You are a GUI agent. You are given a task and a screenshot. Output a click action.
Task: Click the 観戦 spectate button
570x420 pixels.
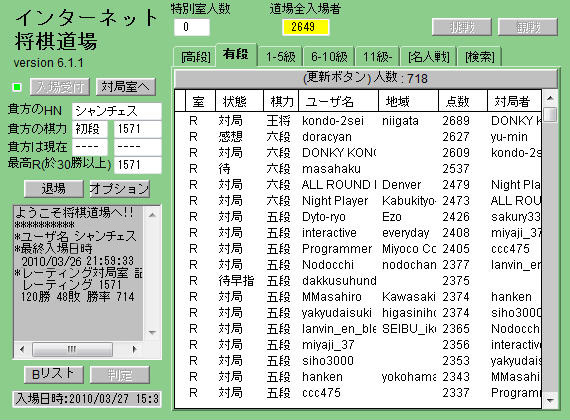coord(527,27)
